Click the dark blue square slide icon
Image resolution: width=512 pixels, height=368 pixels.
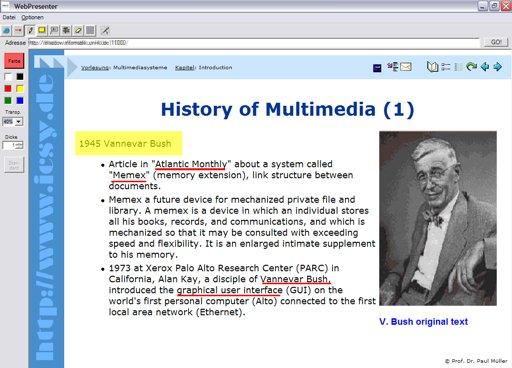click(x=377, y=68)
